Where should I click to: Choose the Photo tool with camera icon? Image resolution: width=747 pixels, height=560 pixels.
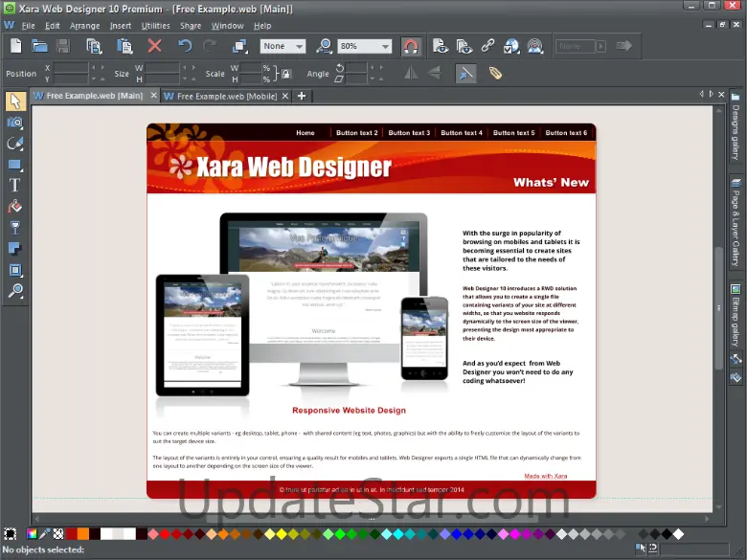[x=14, y=123]
